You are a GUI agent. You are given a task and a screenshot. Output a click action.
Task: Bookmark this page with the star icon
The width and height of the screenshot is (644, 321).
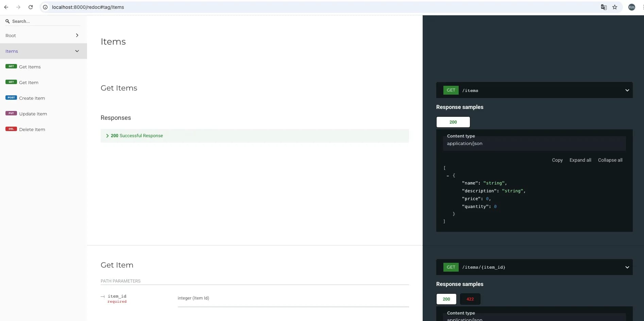(x=615, y=7)
